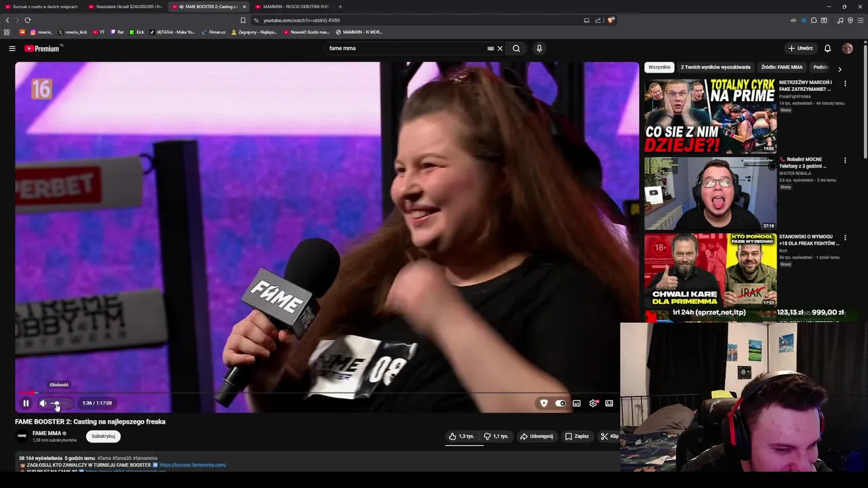Open YouTube notifications bell

click(827, 48)
